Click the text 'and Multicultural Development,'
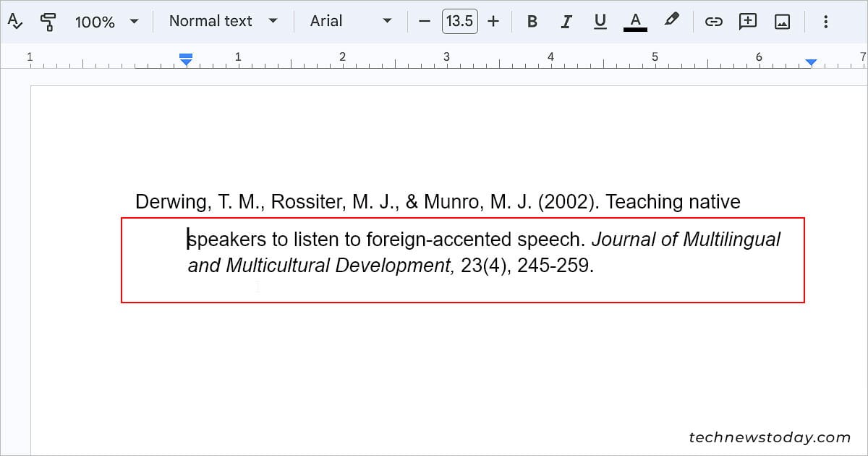 coord(322,266)
